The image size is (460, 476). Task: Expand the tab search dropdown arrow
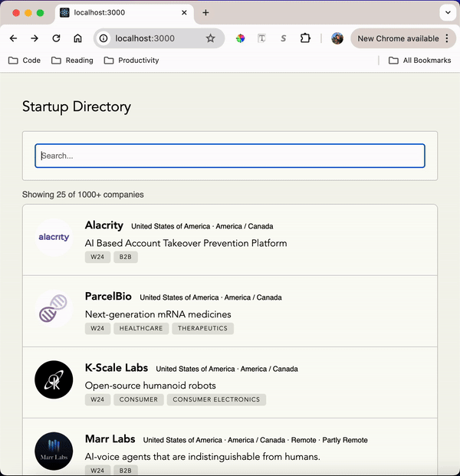[448, 13]
